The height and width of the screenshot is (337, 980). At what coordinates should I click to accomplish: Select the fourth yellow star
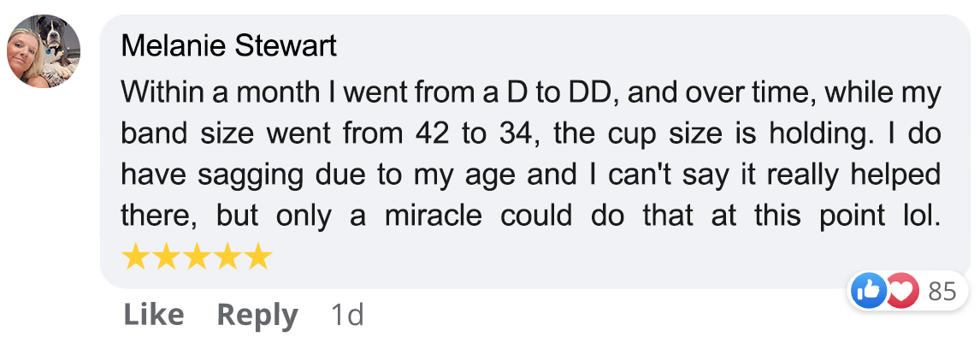pyautogui.click(x=227, y=257)
